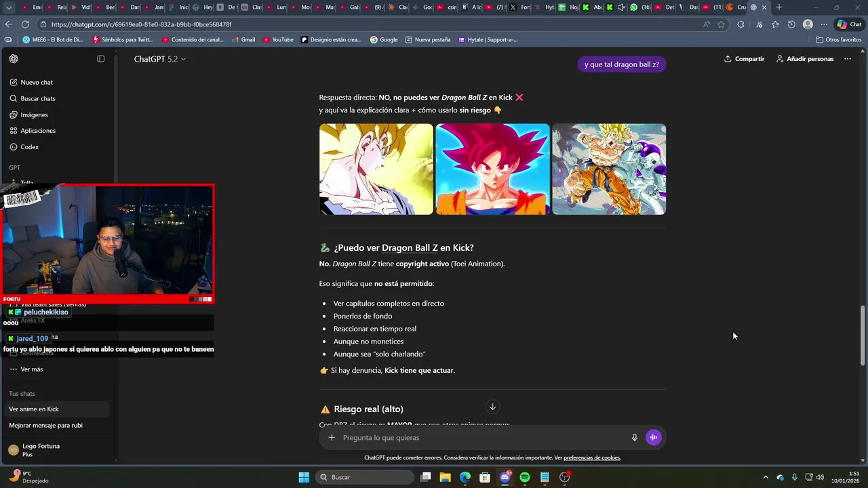Open the Imágenes section
868x488 pixels.
tap(34, 115)
